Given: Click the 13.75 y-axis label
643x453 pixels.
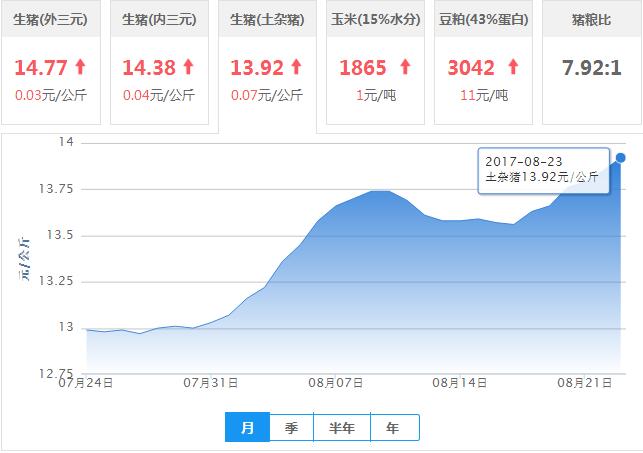Looking at the screenshot, I should [56, 189].
